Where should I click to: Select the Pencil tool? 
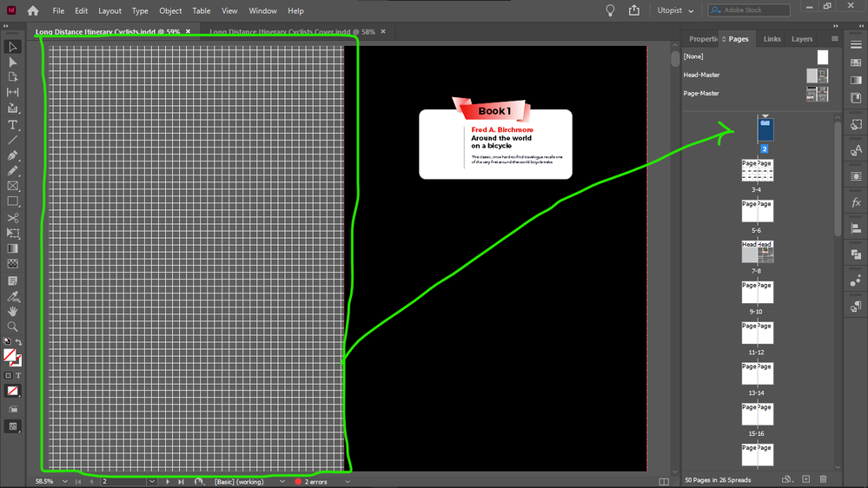[x=12, y=170]
